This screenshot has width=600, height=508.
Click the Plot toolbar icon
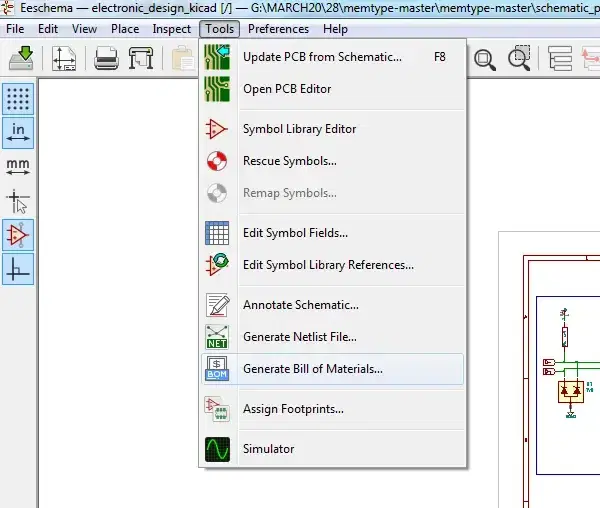pyautogui.click(x=141, y=58)
